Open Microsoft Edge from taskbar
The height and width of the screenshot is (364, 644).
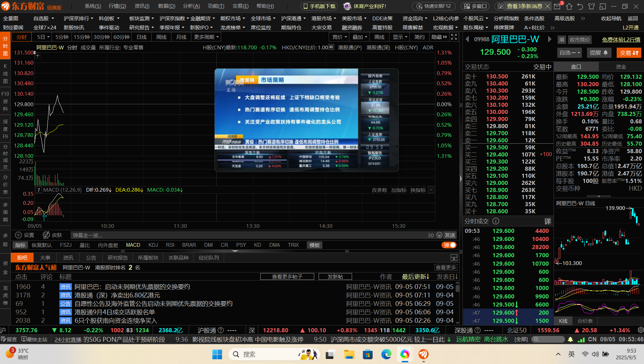(x=386, y=354)
